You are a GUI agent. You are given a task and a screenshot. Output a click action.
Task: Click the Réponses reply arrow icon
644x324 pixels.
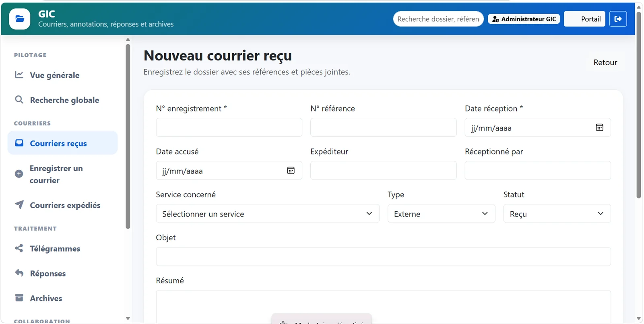point(19,273)
